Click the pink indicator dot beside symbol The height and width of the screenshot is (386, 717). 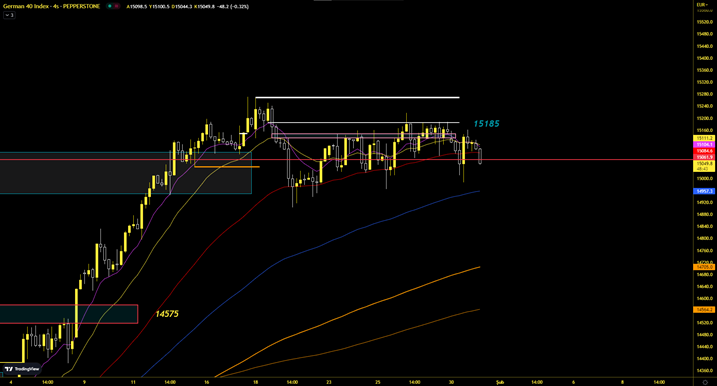[x=117, y=6]
